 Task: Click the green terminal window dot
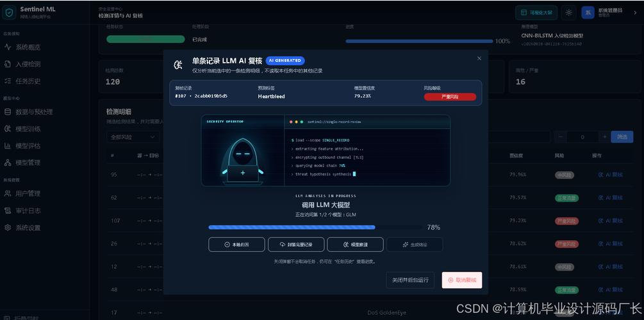click(x=301, y=122)
